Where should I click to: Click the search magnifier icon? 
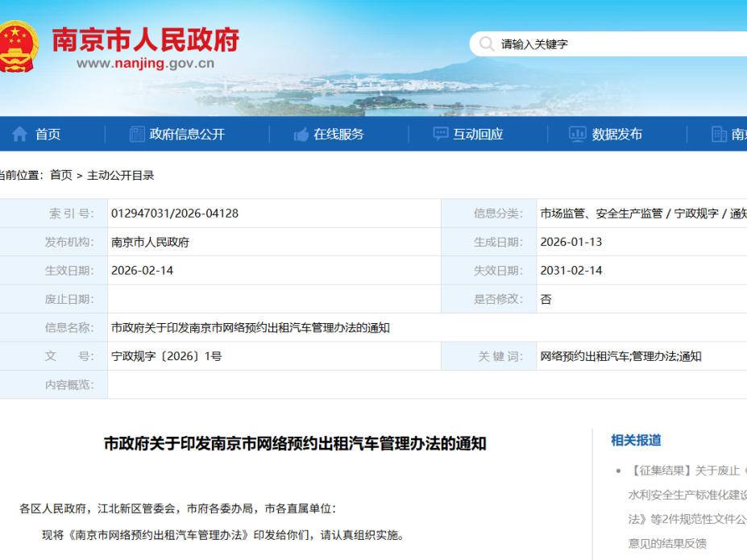click(x=487, y=44)
